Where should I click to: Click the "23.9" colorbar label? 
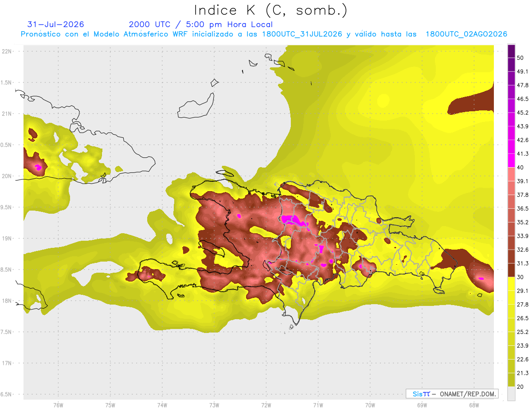[x=523, y=346]
